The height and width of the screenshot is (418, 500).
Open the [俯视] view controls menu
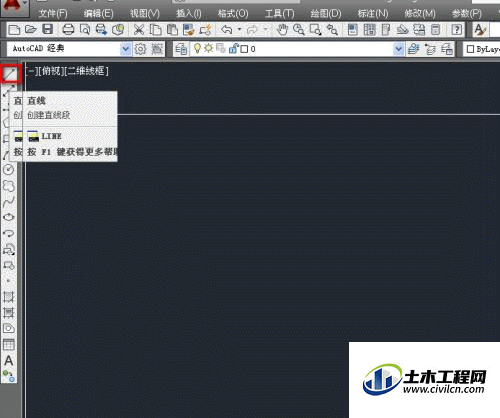50,71
